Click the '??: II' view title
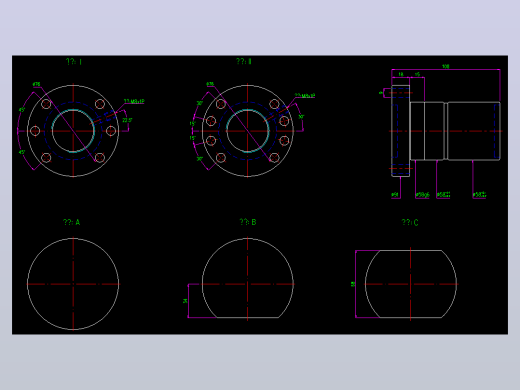 244,61
